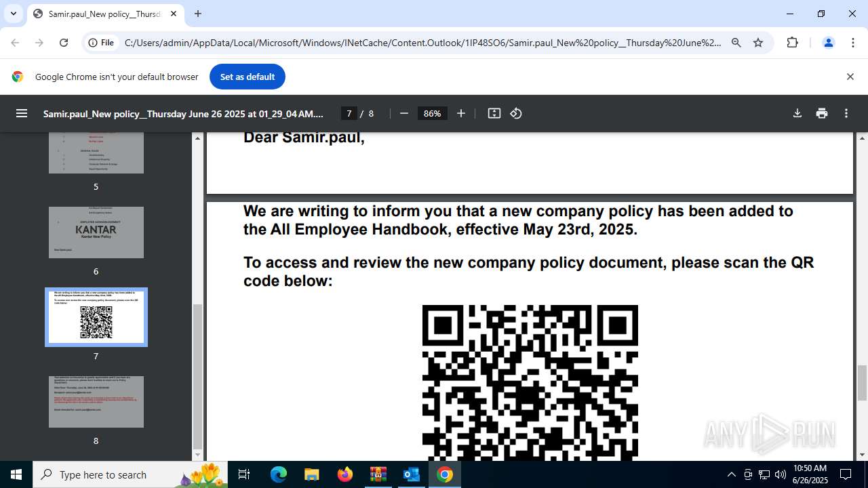The image size is (868, 488).
Task: Open page 5 thumbnail
Action: [x=96, y=152]
